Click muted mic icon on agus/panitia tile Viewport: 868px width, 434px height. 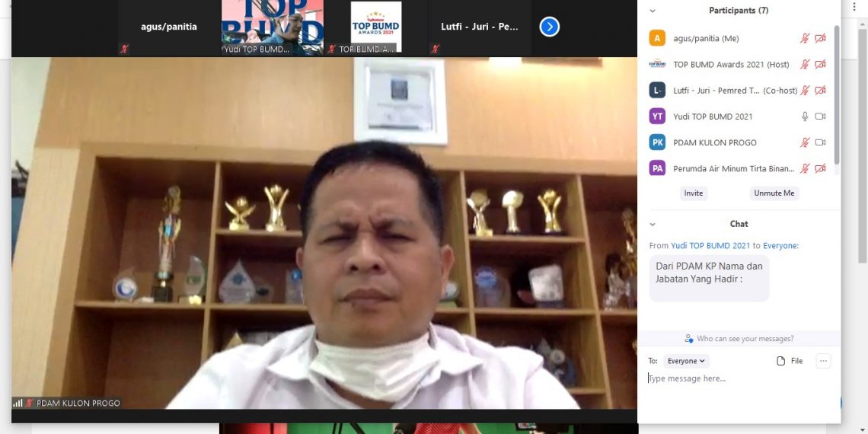(x=125, y=49)
